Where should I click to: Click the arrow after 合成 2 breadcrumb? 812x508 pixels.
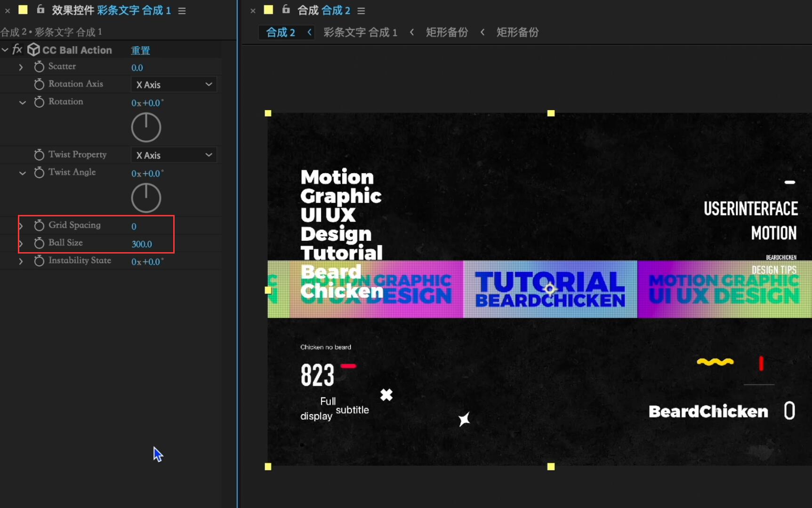coord(309,32)
